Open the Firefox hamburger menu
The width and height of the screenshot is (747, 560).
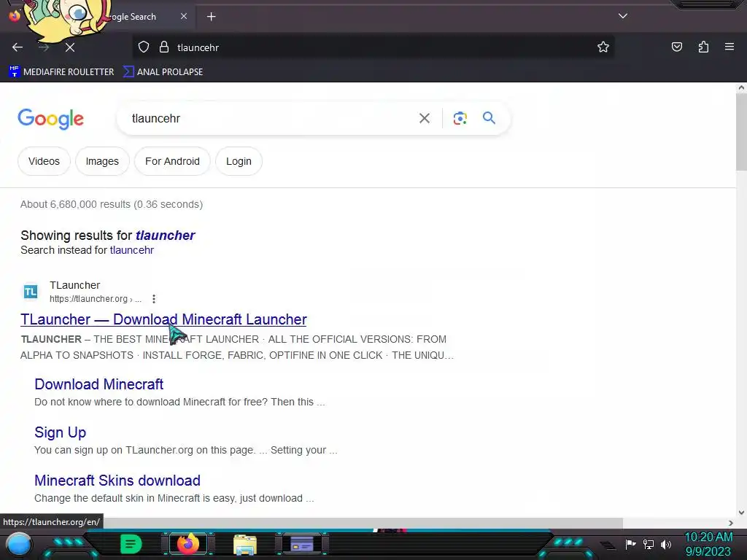pos(729,47)
